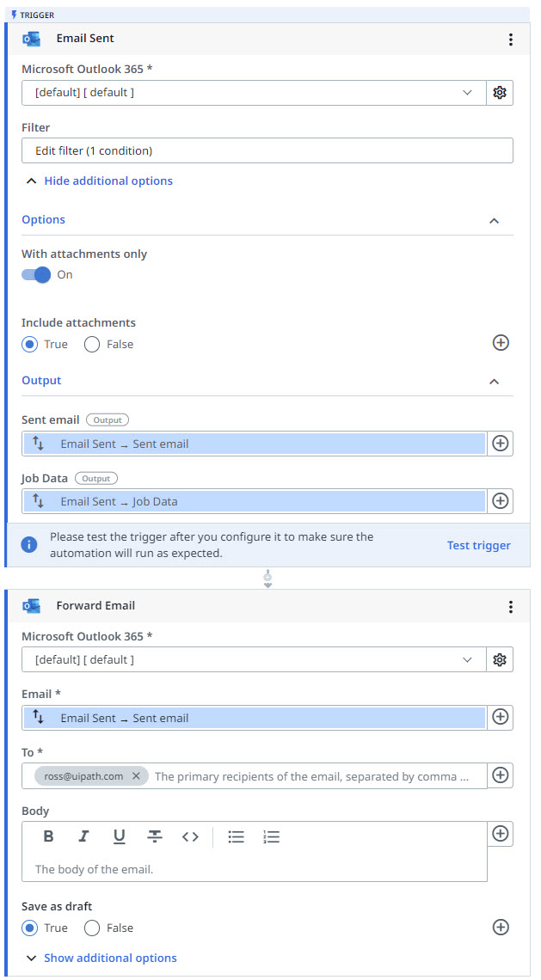Viewport: 541px width, 980px height.
Task: Open Forward Email three-dot options menu
Action: click(510, 606)
